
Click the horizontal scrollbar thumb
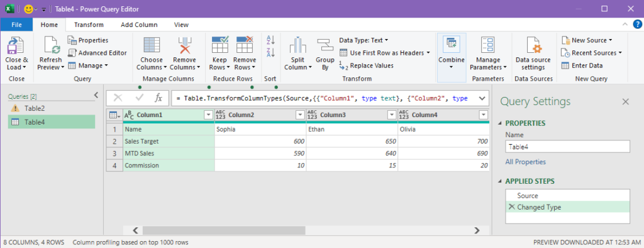point(224,230)
